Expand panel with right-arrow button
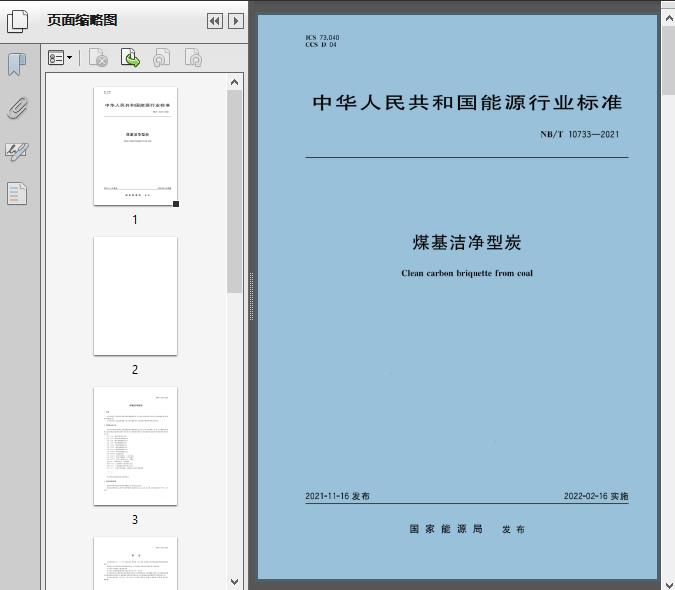 [x=236, y=21]
